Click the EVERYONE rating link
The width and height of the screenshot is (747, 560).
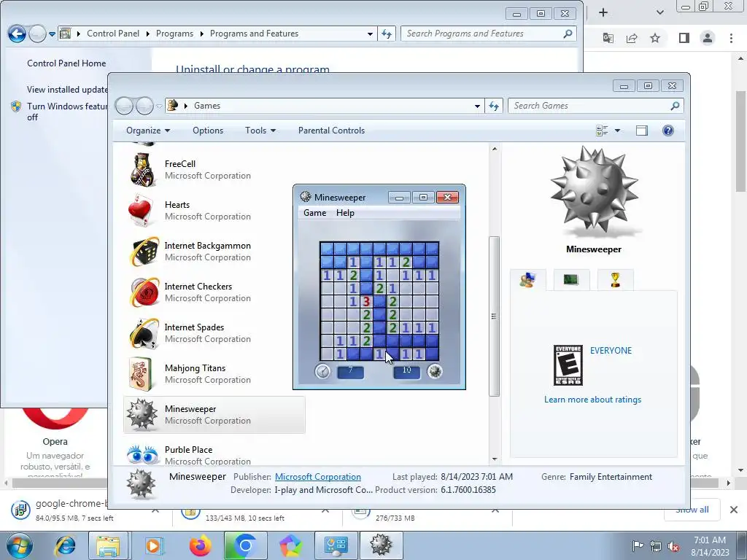click(x=611, y=351)
